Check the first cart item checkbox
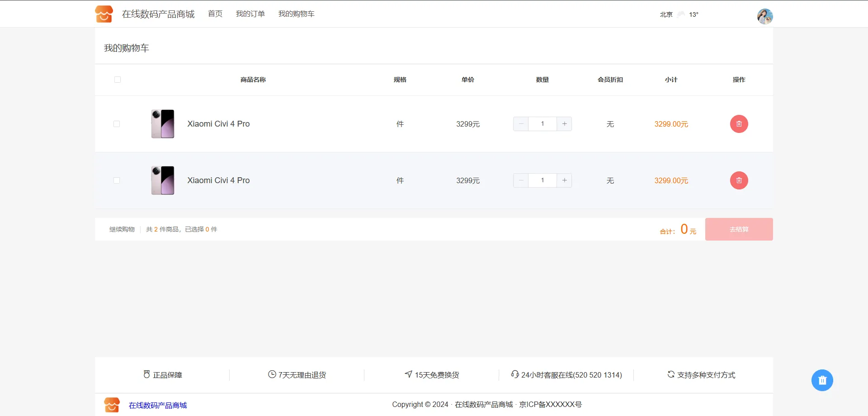Image resolution: width=868 pixels, height=416 pixels. [x=117, y=124]
